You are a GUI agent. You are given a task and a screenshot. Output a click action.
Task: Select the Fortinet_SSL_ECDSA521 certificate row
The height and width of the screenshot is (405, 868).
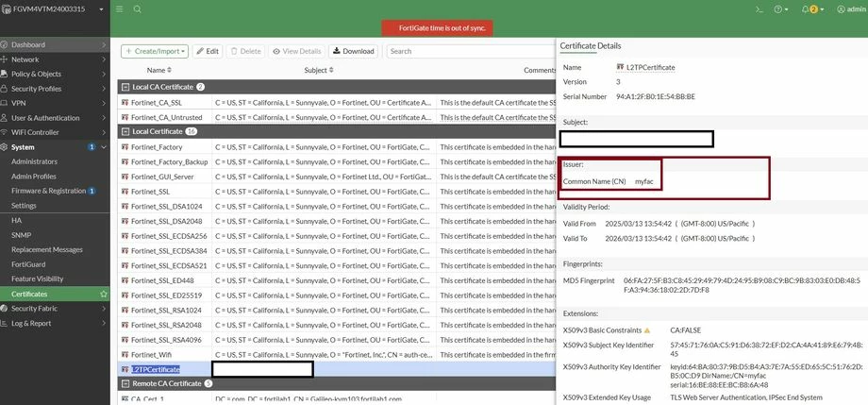337,265
